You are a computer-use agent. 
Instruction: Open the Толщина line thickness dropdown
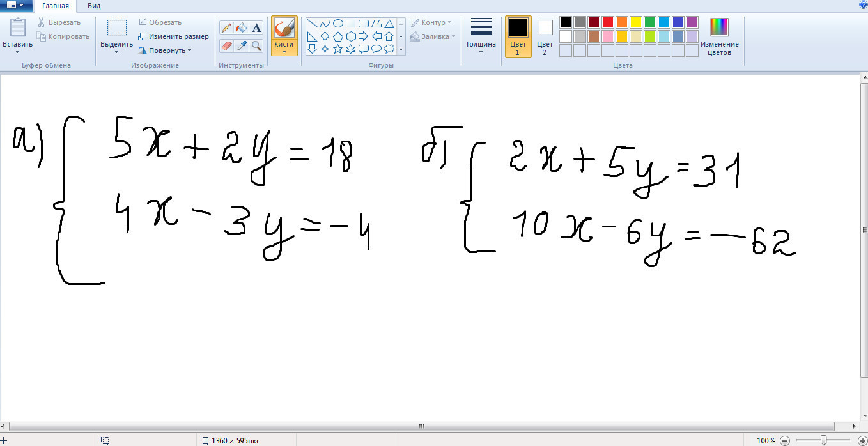pyautogui.click(x=481, y=36)
